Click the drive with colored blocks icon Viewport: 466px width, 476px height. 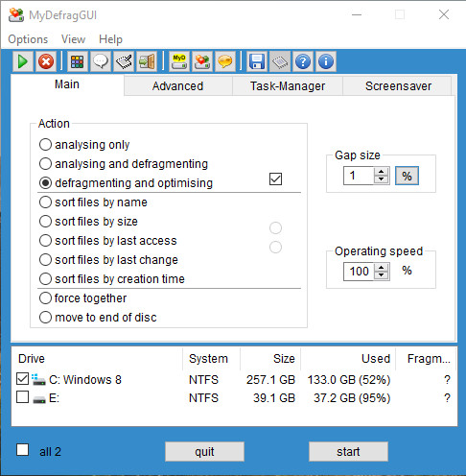coord(202,61)
